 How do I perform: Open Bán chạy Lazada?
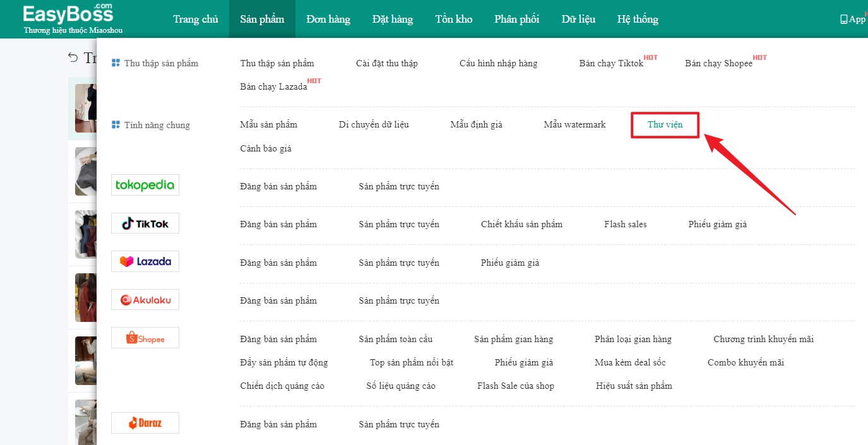tap(274, 86)
